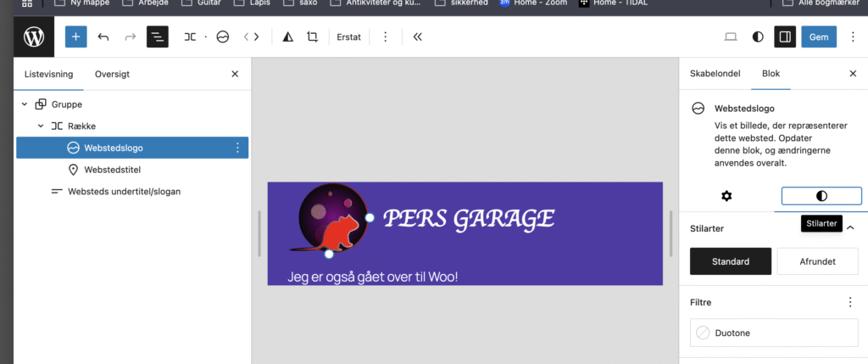Select Websteds undertitel/slogan in list view

point(124,192)
